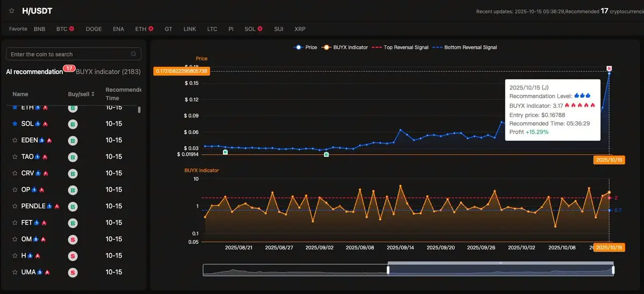Click the 2025/08/21 date axis label
Screen dimensions: 644x294
click(x=239, y=248)
